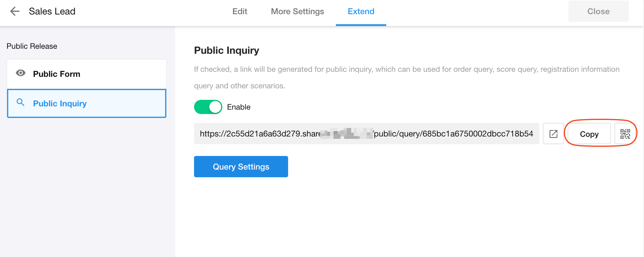Screen dimensions: 644x257
Task: Select the Extend tab
Action: point(361,12)
